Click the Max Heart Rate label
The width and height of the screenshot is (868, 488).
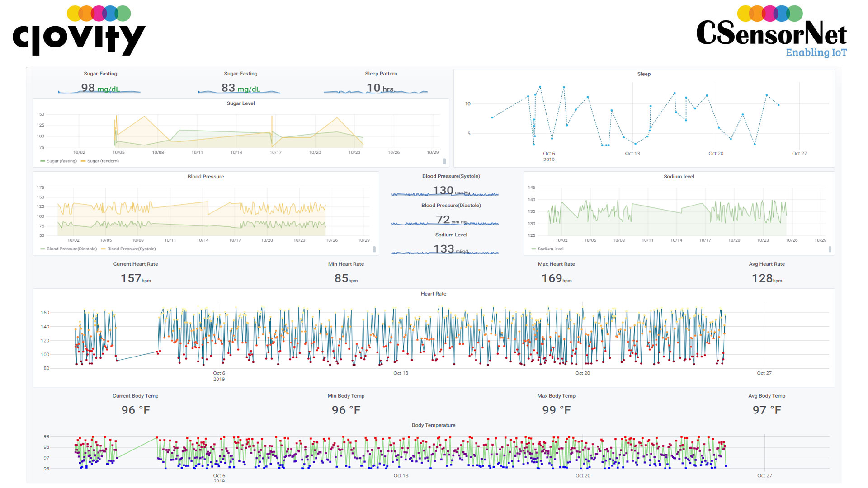(556, 264)
